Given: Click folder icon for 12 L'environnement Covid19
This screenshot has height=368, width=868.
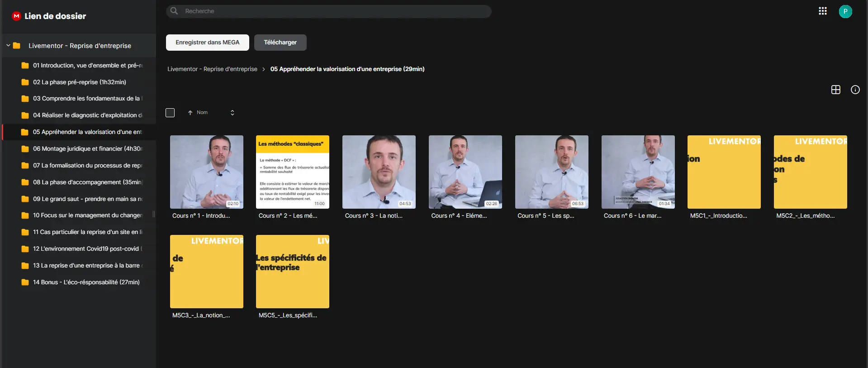Looking at the screenshot, I should coord(25,249).
